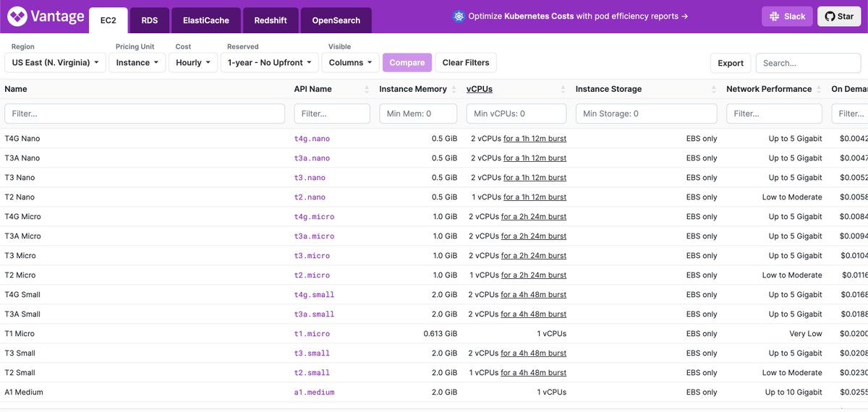The width and height of the screenshot is (868, 412).
Task: Select the T4G Nano row name
Action: (22, 139)
